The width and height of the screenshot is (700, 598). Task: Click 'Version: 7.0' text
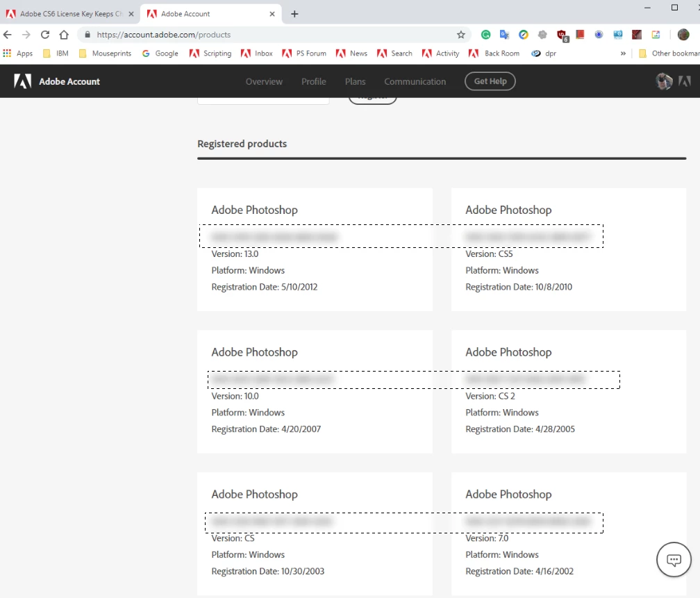[487, 538]
